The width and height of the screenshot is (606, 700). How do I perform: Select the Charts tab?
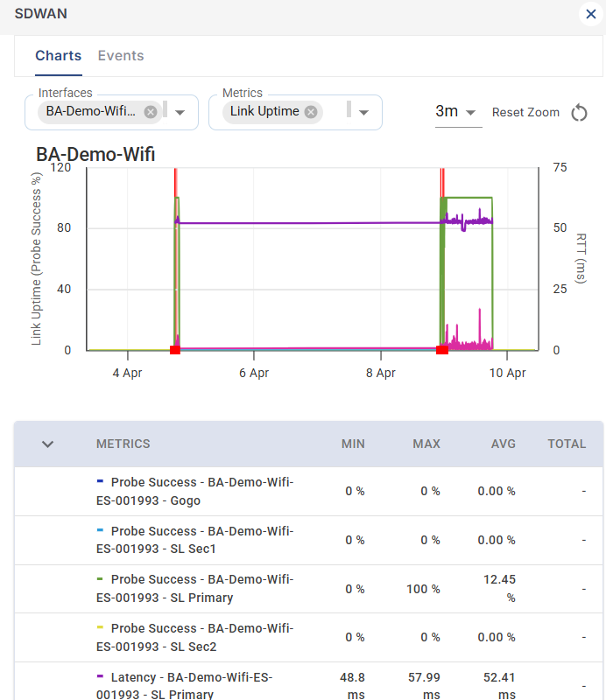coord(58,56)
